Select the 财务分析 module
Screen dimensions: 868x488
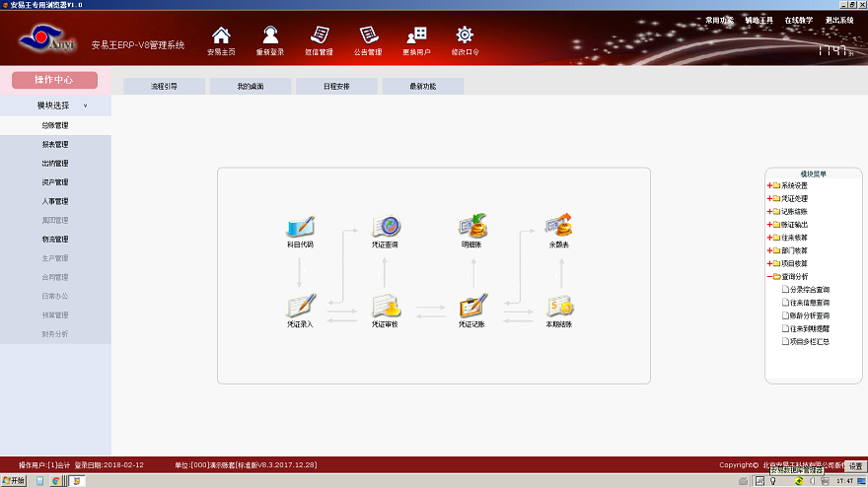(x=55, y=334)
